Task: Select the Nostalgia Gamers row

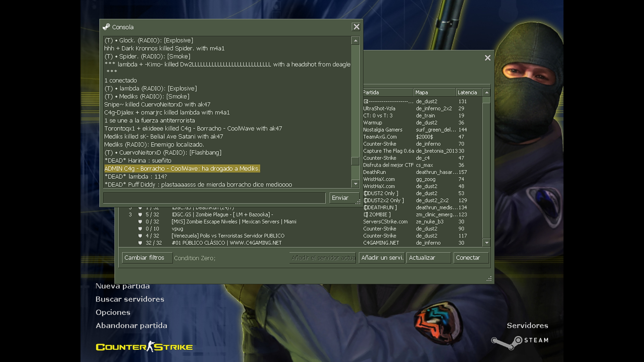Action: point(423,130)
